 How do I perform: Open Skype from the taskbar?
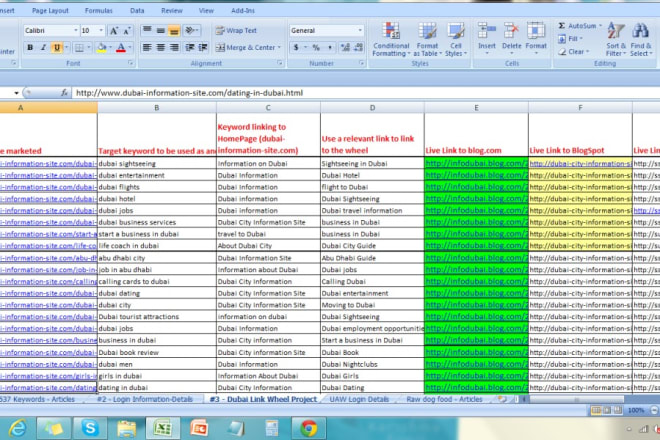pyautogui.click(x=90, y=429)
